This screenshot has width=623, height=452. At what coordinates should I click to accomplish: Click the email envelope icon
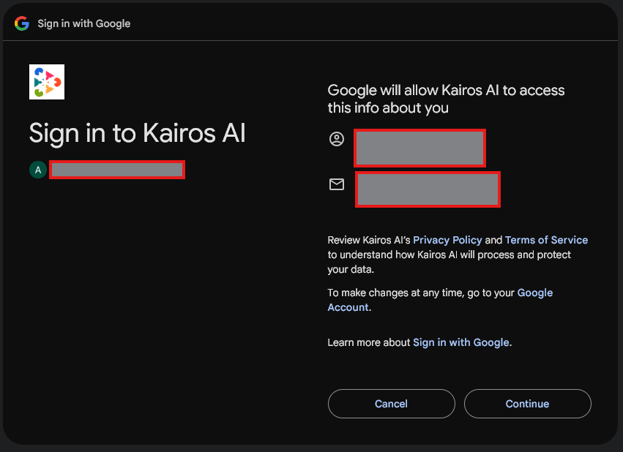click(337, 184)
